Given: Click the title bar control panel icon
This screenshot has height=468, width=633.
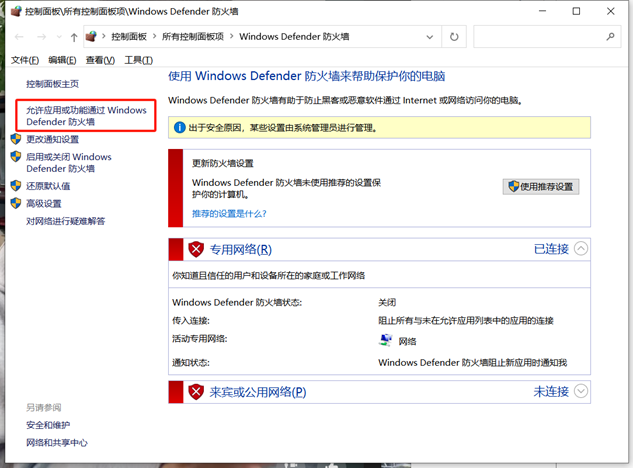Looking at the screenshot, I should pyautogui.click(x=16, y=11).
